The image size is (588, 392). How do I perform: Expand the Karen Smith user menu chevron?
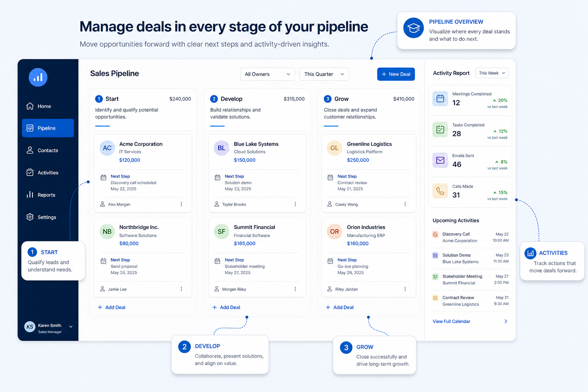pos(71,327)
